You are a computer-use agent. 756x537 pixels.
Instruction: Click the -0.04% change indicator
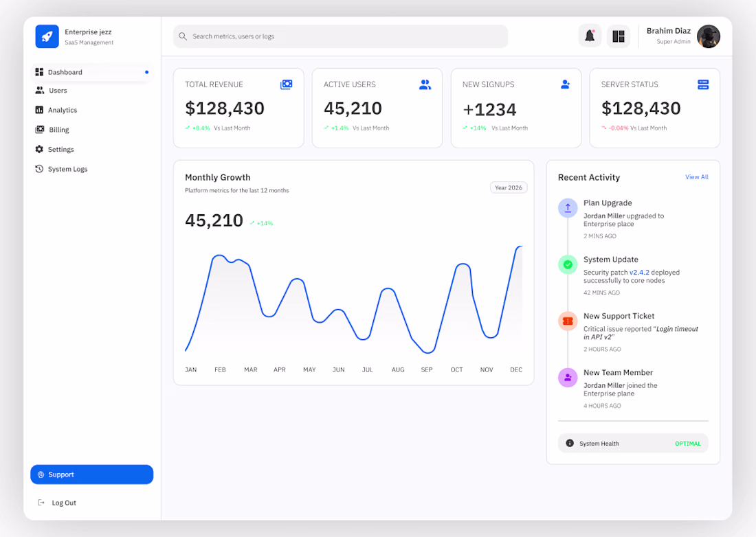[x=614, y=128]
